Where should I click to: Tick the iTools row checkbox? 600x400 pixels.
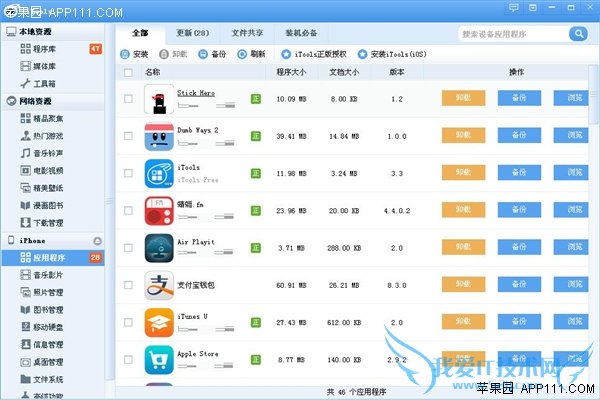(x=128, y=173)
